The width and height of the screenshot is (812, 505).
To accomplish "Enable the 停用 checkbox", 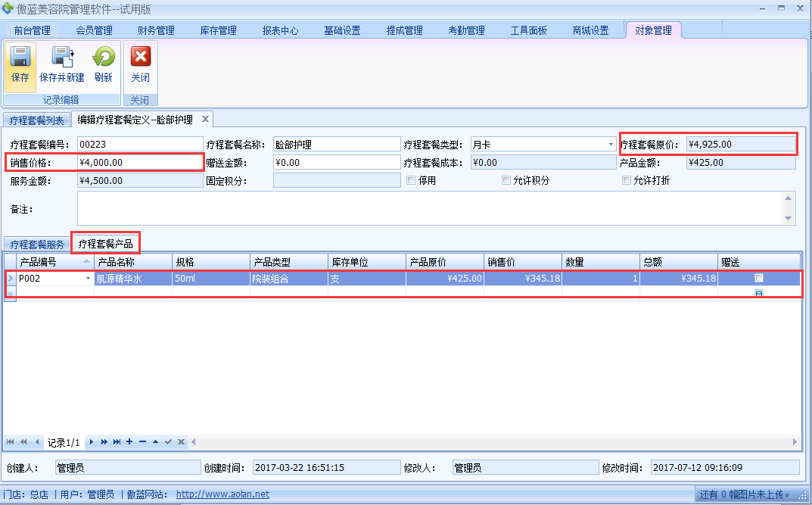I will coord(411,181).
